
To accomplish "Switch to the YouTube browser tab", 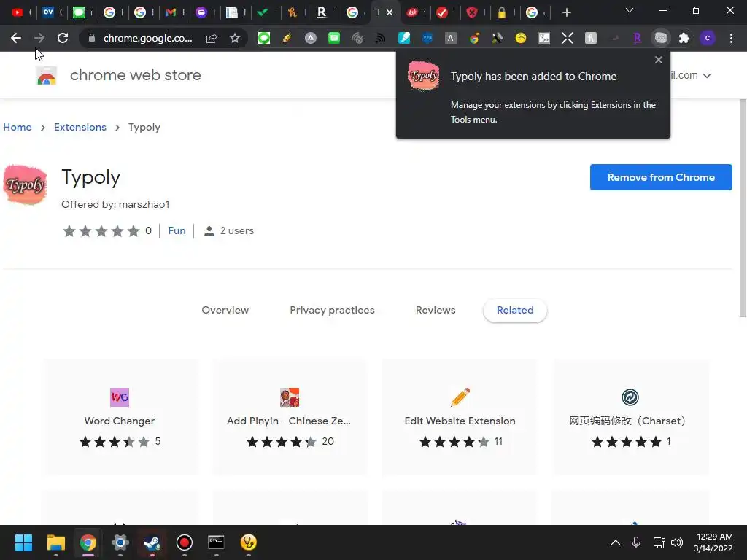I will pos(18,12).
